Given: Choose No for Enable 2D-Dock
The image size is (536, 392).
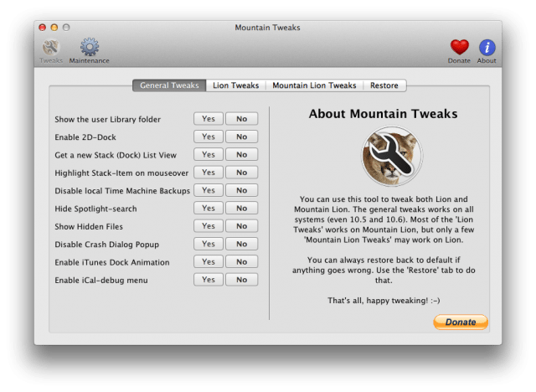Looking at the screenshot, I should click(x=241, y=137).
